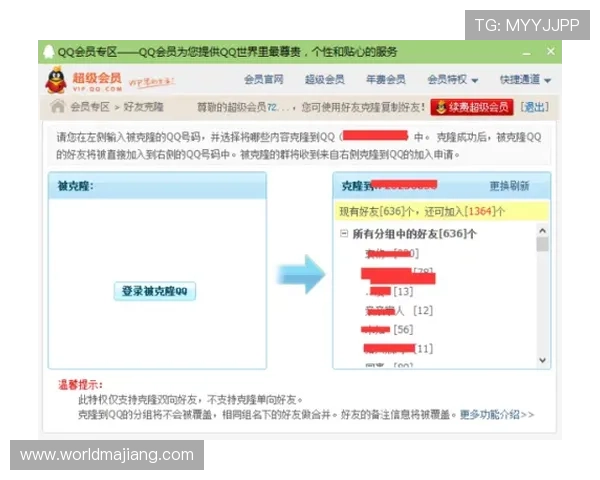Click the 温馨提示: heading text
Screen dimensions: 600x480
point(80,385)
